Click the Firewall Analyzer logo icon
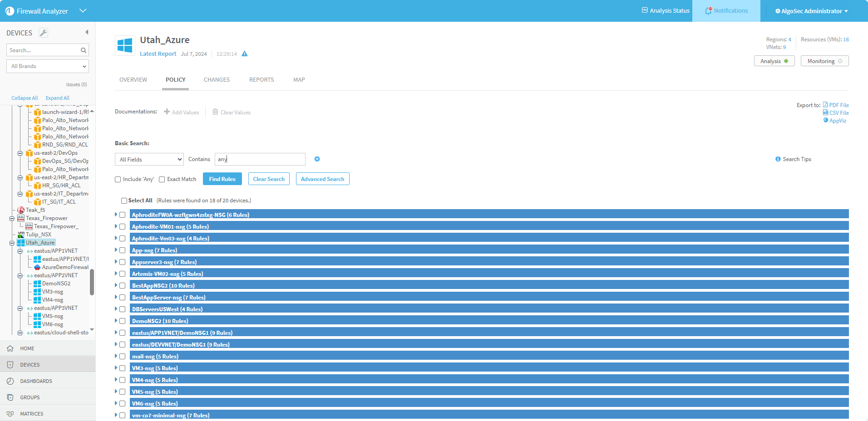The image size is (868, 421). click(x=10, y=11)
